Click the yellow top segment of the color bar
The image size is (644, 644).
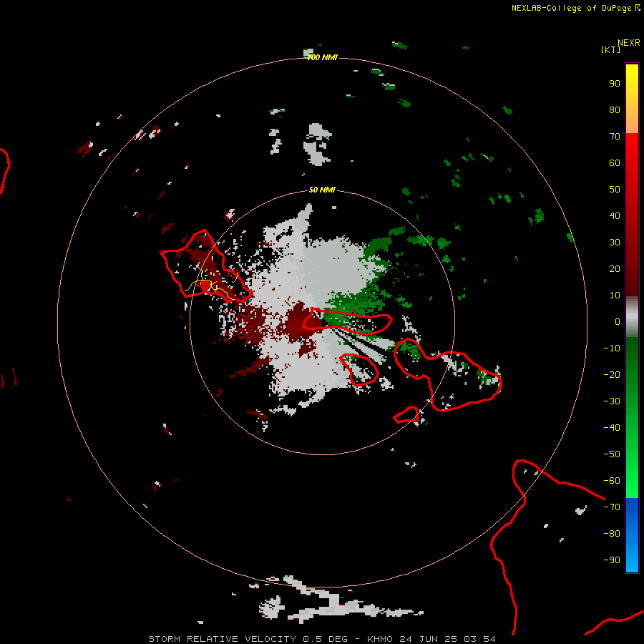[x=632, y=99]
